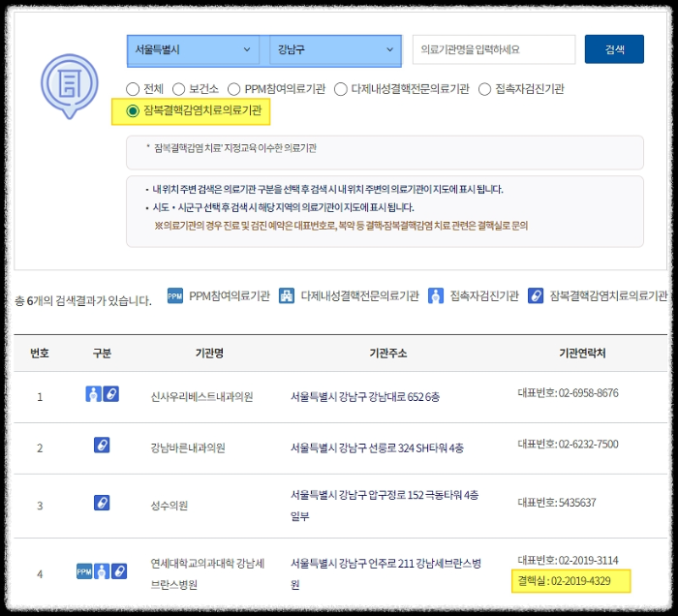Click the 기관주소 column header
678x616 pixels.
click(x=388, y=354)
